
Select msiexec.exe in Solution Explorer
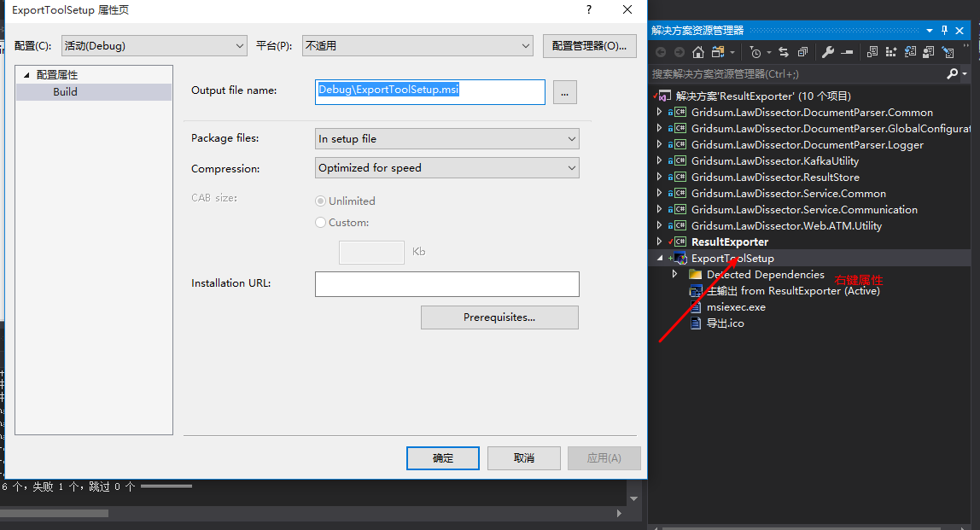click(736, 307)
